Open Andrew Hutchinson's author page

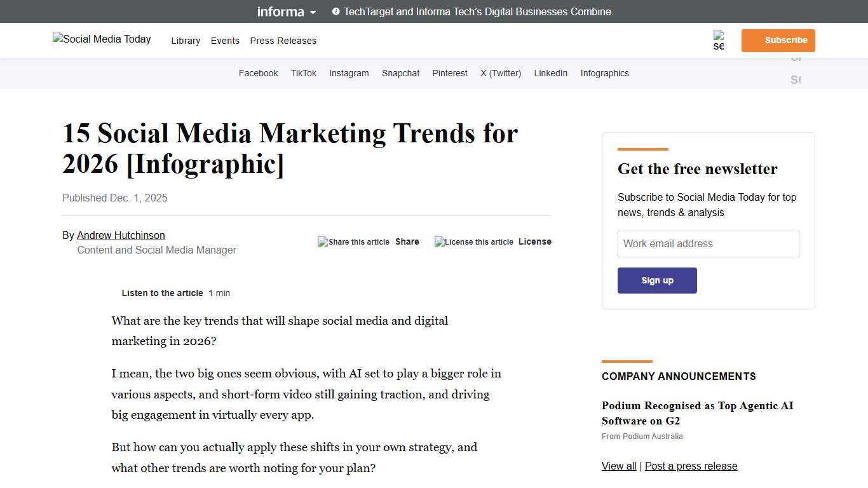(x=121, y=235)
